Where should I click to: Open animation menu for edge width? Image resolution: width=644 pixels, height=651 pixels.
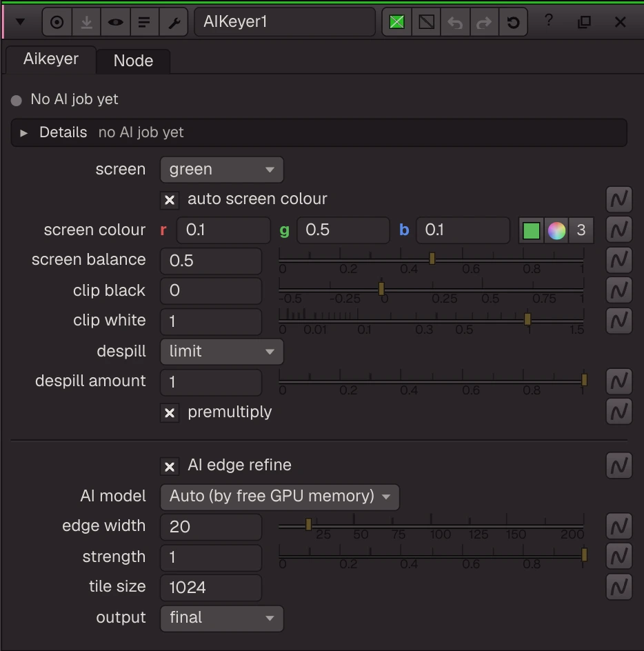pyautogui.click(x=618, y=526)
